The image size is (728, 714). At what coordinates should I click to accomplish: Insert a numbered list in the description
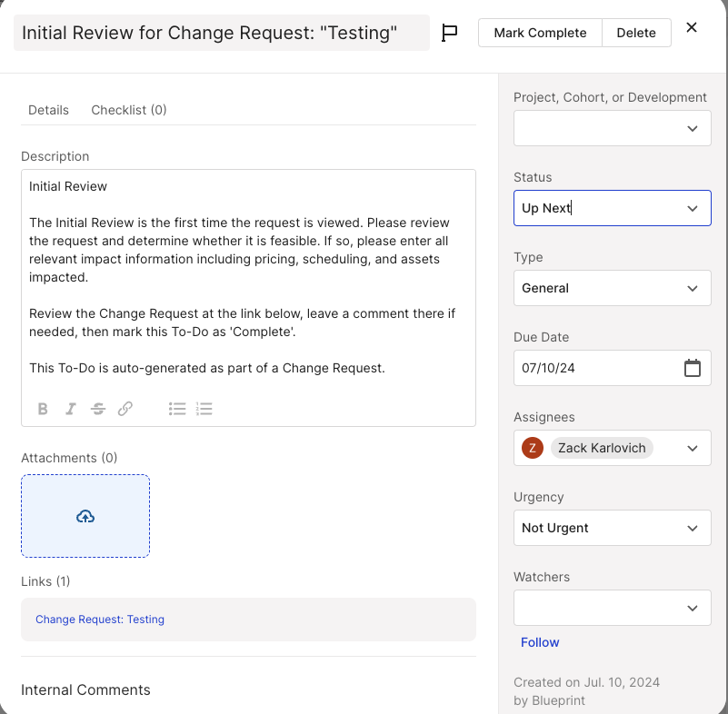[204, 409]
